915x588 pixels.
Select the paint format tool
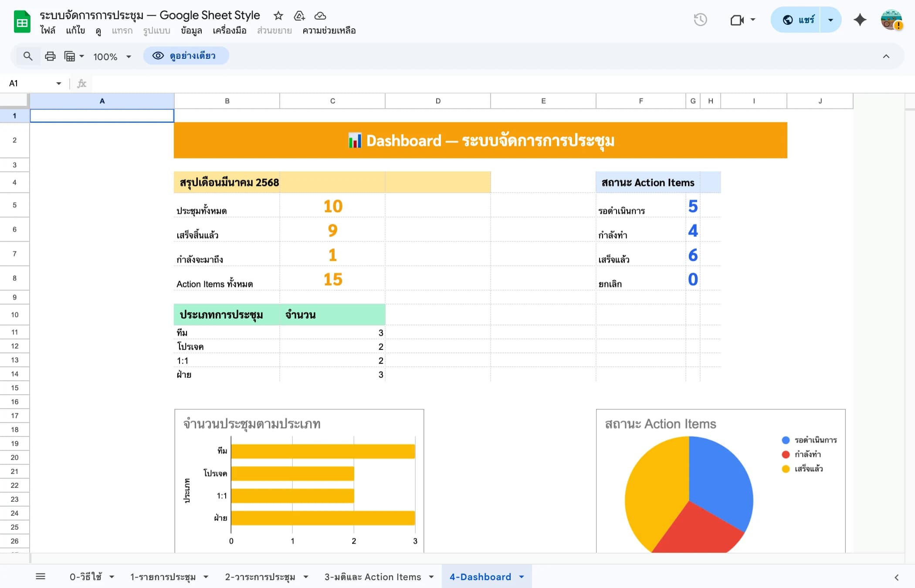pyautogui.click(x=70, y=56)
